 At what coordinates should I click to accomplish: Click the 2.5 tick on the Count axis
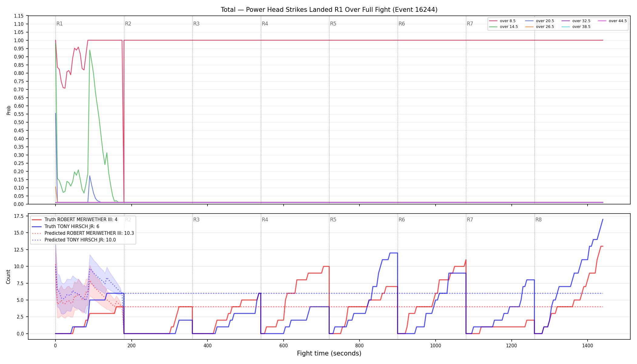tap(20, 317)
